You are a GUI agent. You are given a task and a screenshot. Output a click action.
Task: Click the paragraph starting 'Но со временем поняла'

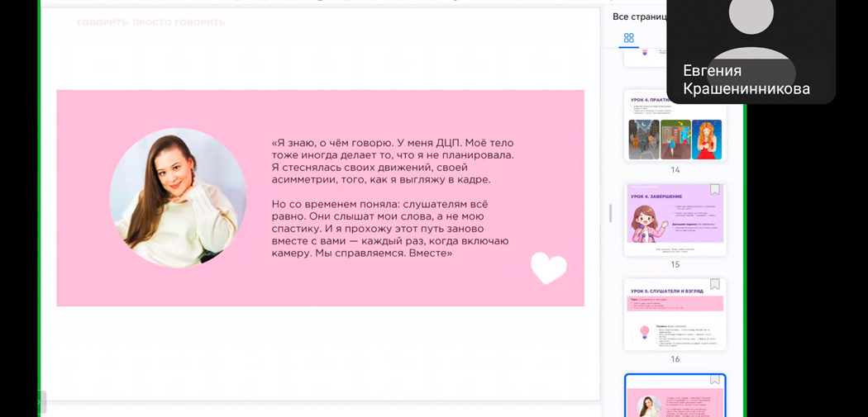390,229
